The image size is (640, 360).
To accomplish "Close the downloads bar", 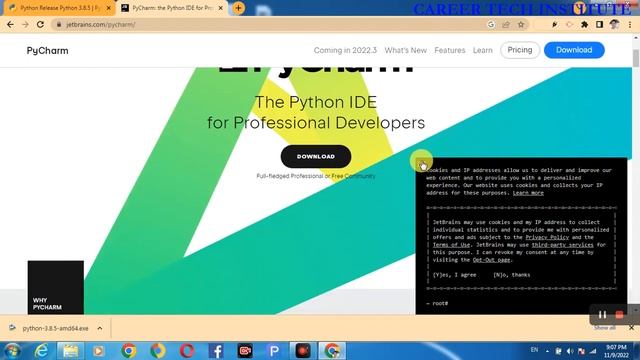I will [631, 328].
